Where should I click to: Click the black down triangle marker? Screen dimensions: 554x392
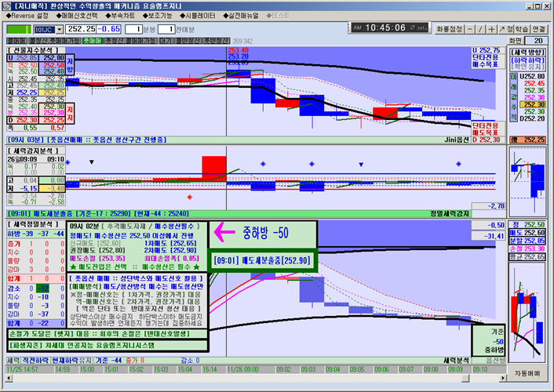coord(92,162)
